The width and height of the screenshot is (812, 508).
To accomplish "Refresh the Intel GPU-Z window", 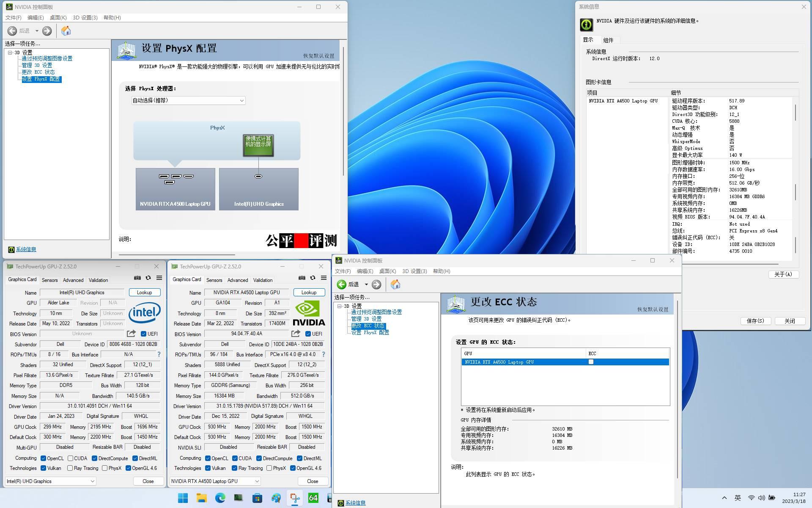I will pyautogui.click(x=148, y=278).
